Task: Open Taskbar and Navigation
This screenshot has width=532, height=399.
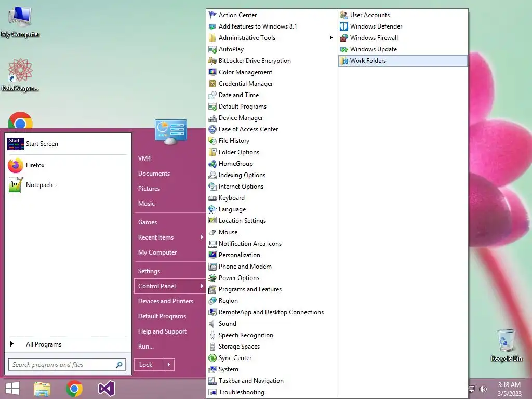Action: (271, 381)
